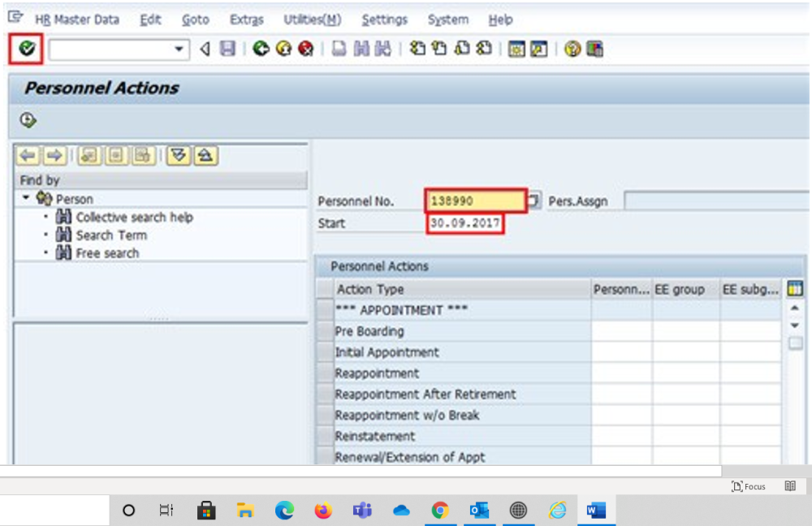Open the System menu

pyautogui.click(x=448, y=19)
